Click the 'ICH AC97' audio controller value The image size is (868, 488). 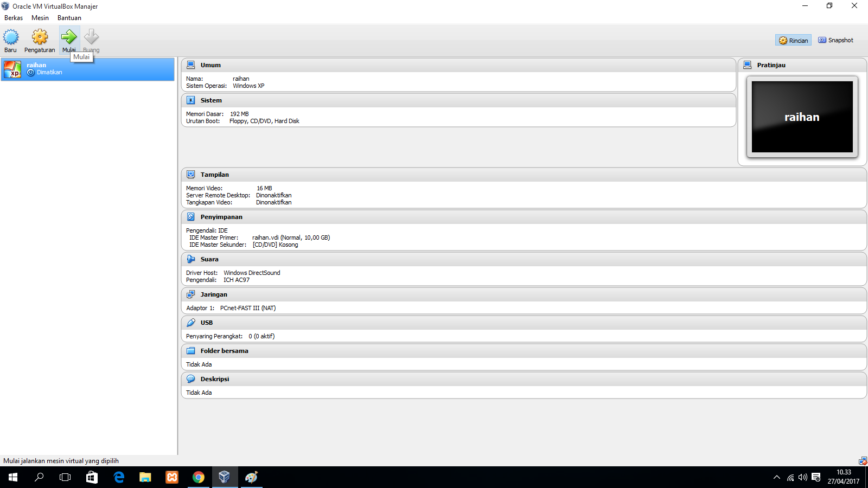[x=237, y=280]
